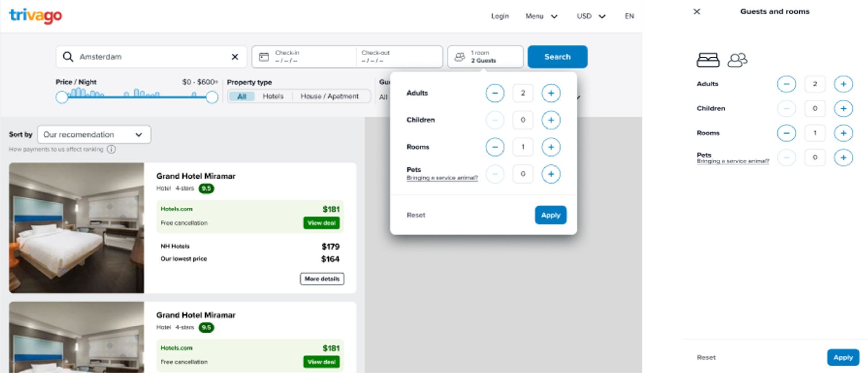
Task: Decrease Adults in Guests and rooms side panel
Action: 787,84
